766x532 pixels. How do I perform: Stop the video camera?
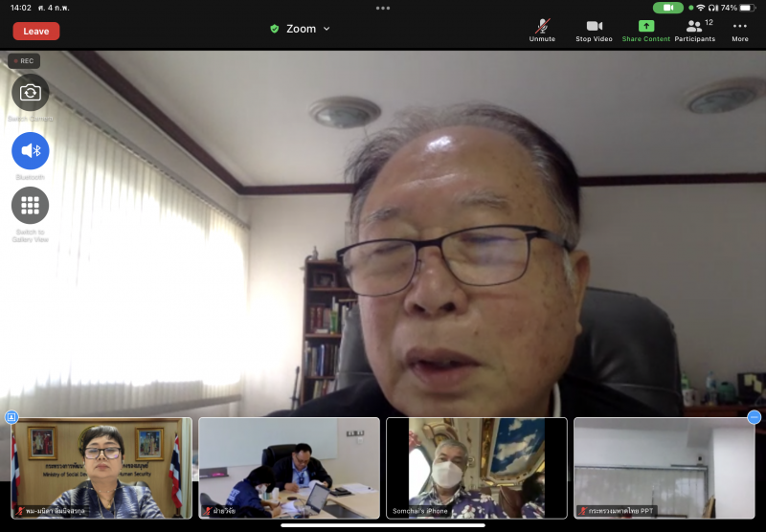tap(594, 31)
